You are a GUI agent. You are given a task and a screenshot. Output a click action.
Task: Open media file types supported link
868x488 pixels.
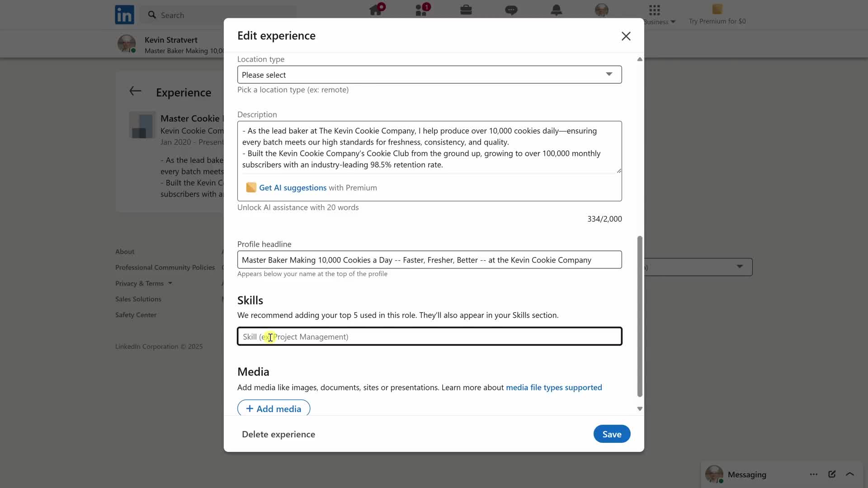pyautogui.click(x=554, y=387)
